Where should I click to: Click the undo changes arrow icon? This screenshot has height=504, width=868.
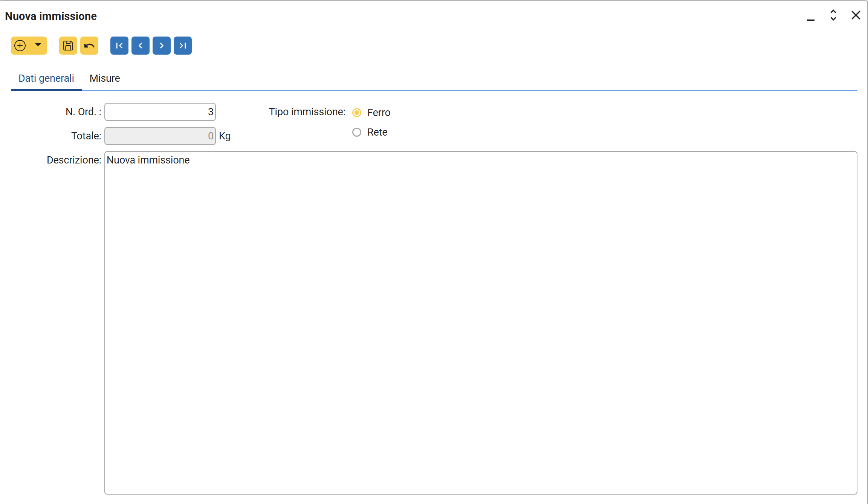tap(89, 46)
